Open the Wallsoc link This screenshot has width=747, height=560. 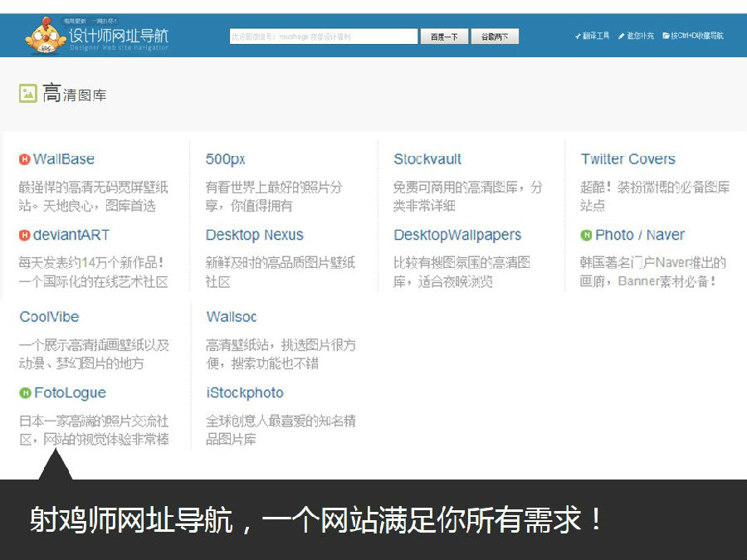[x=232, y=317]
